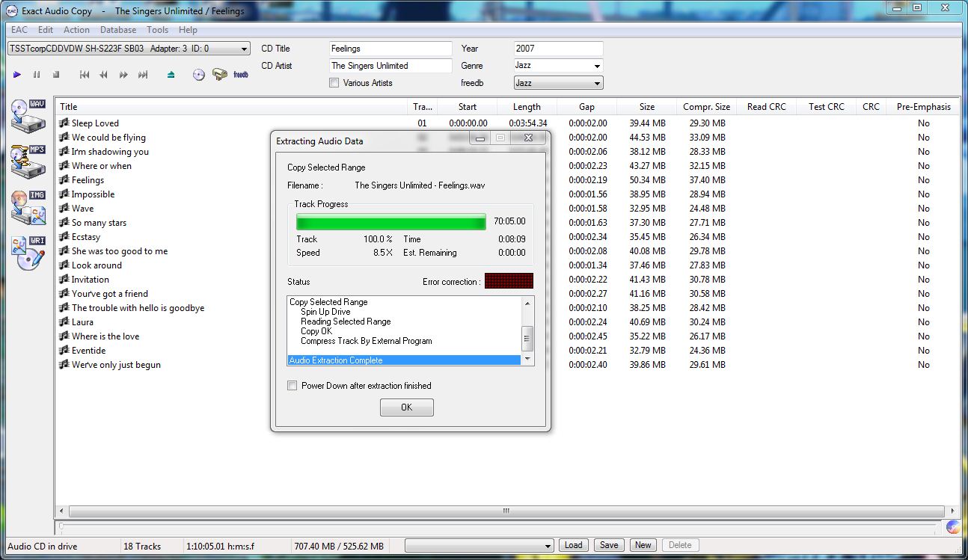Click the music note icon beside Laura

(x=64, y=322)
